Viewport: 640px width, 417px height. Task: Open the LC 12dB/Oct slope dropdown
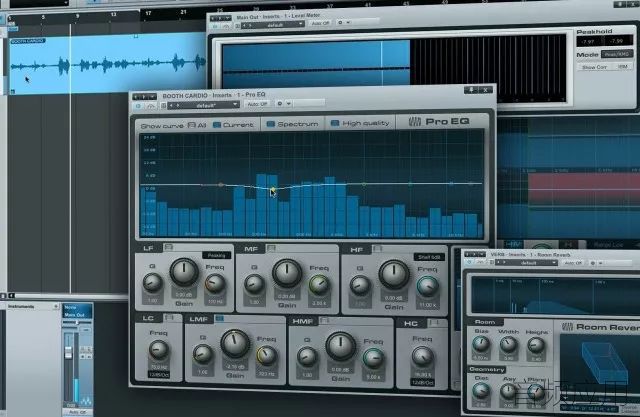click(159, 375)
